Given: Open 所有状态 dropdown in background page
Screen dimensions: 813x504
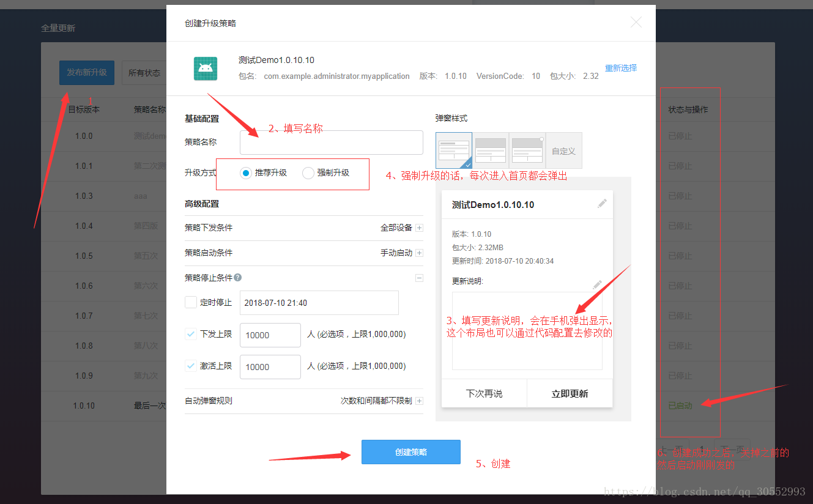Looking at the screenshot, I should point(144,73).
